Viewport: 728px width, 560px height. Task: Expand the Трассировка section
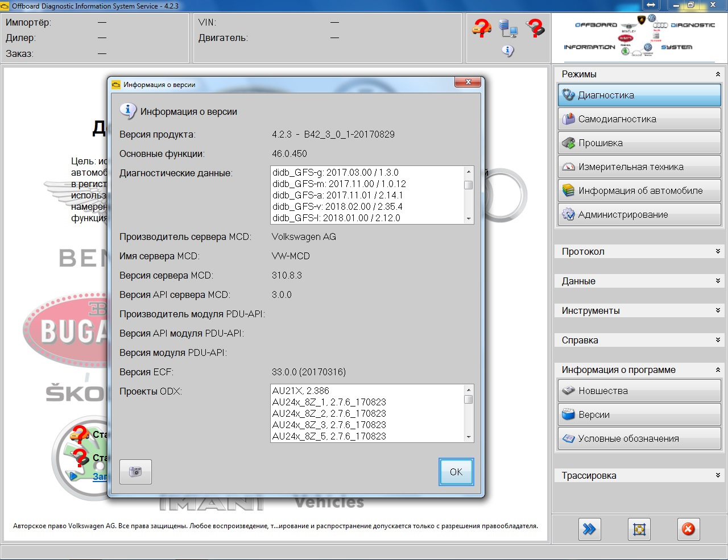(718, 475)
